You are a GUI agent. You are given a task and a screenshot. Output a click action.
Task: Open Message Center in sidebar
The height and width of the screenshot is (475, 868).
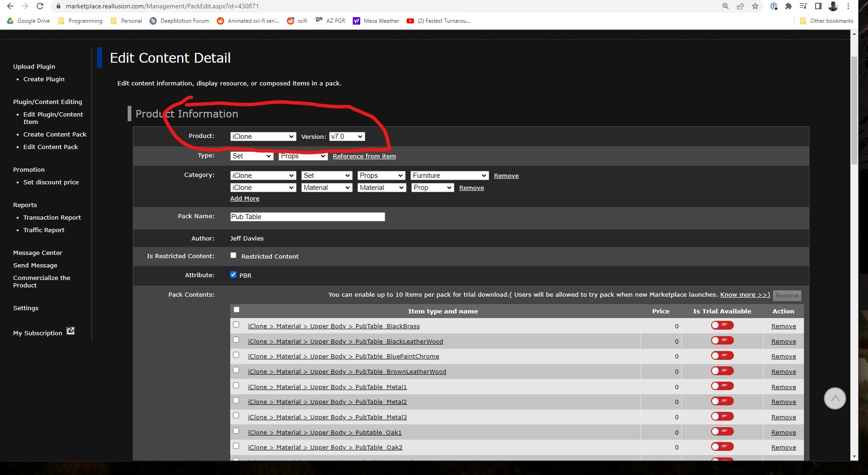pos(38,253)
